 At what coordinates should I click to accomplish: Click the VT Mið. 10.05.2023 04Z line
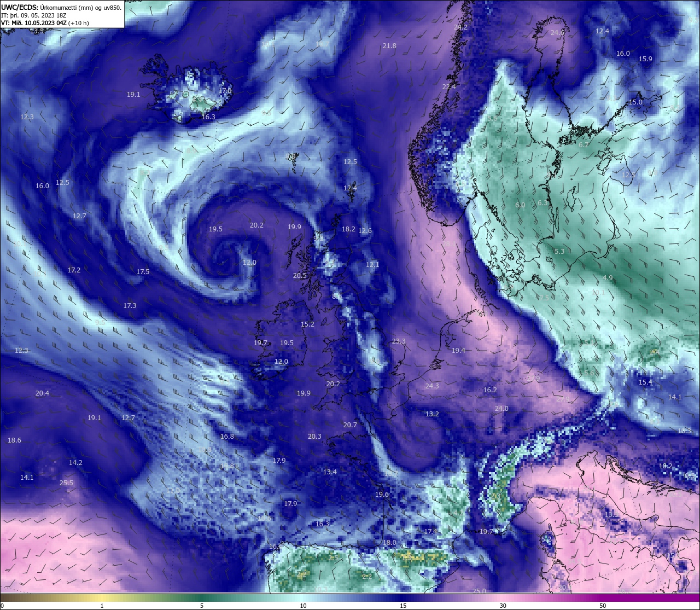pyautogui.click(x=45, y=23)
